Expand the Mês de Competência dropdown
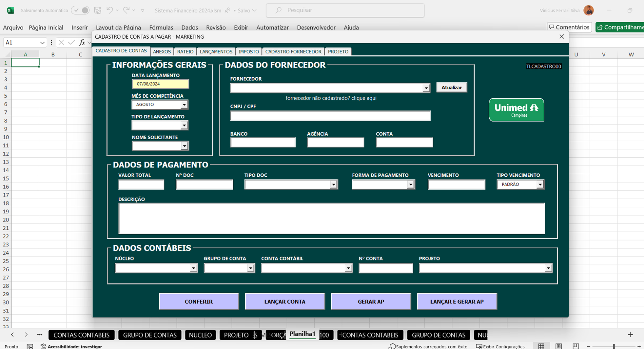Image resolution: width=644 pixels, height=349 pixels. point(184,105)
